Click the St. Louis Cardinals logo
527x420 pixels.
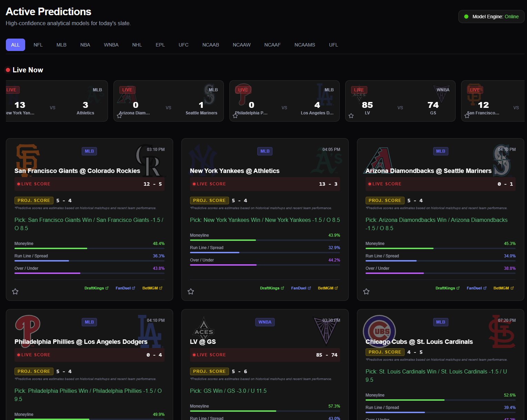[x=502, y=331]
